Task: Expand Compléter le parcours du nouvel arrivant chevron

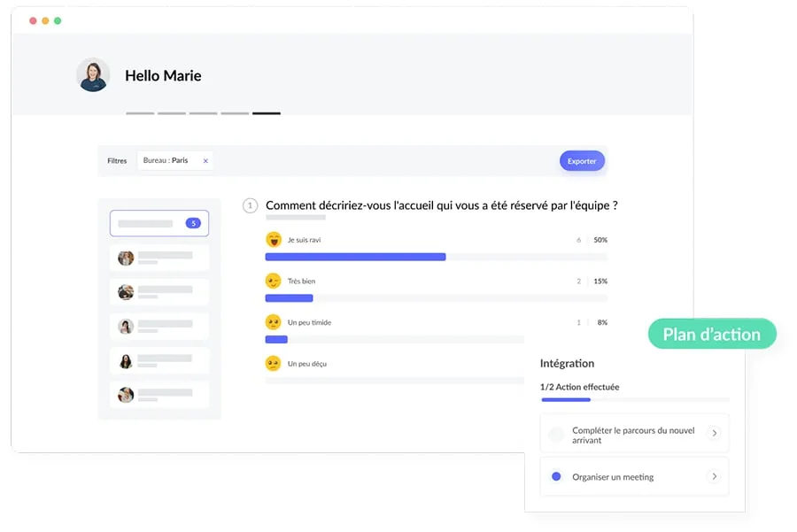Action: click(714, 434)
